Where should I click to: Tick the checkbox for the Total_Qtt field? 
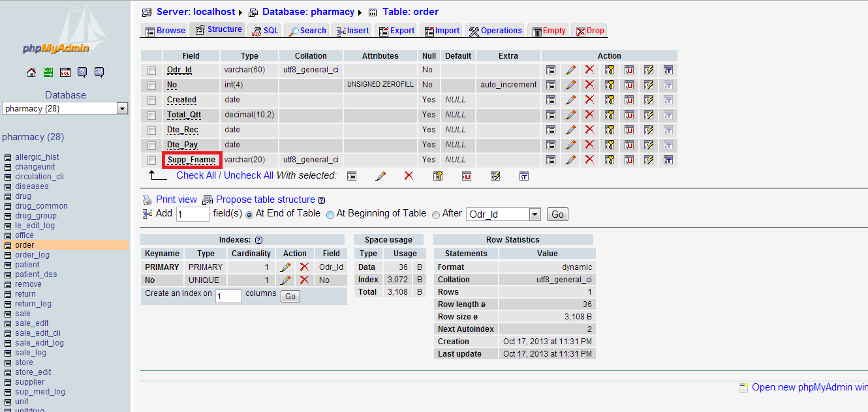click(151, 115)
